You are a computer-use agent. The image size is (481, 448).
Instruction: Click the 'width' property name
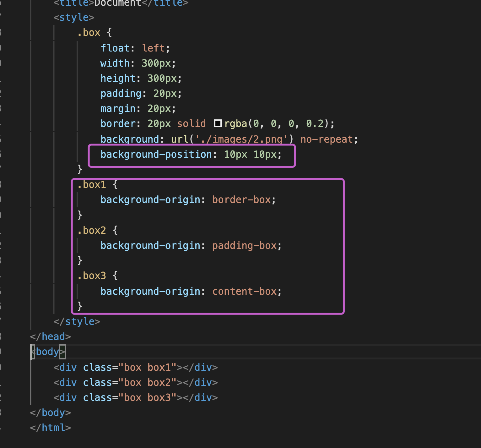[x=115, y=63]
